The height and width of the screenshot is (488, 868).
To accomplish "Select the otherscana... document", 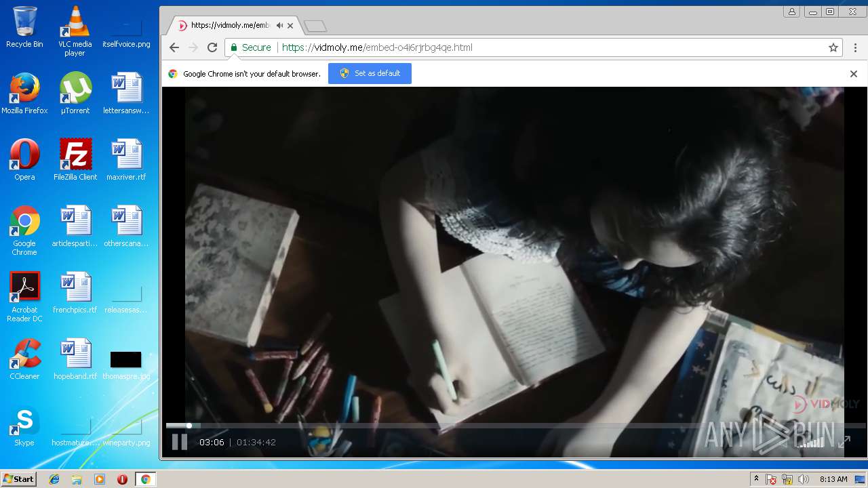I will coord(126,226).
